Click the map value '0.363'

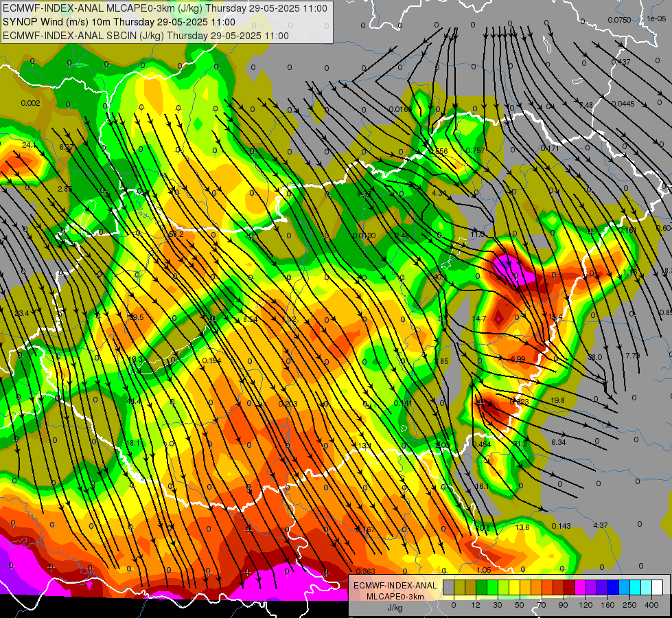click(366, 571)
